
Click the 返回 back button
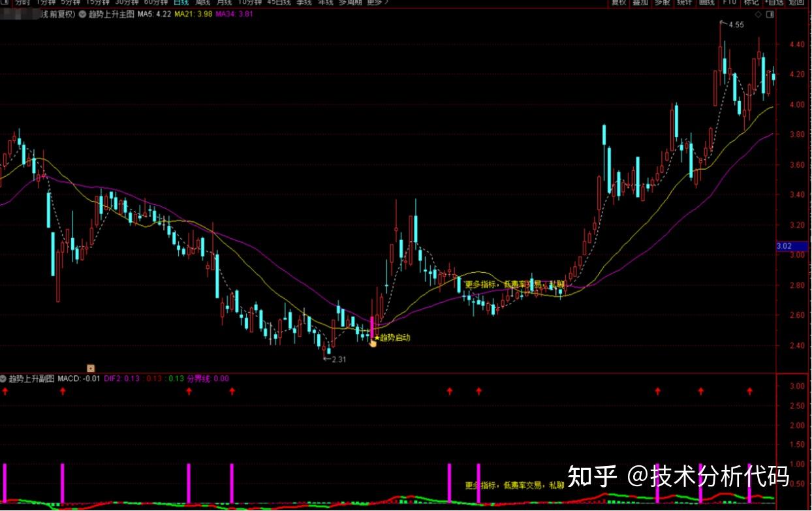point(797,3)
